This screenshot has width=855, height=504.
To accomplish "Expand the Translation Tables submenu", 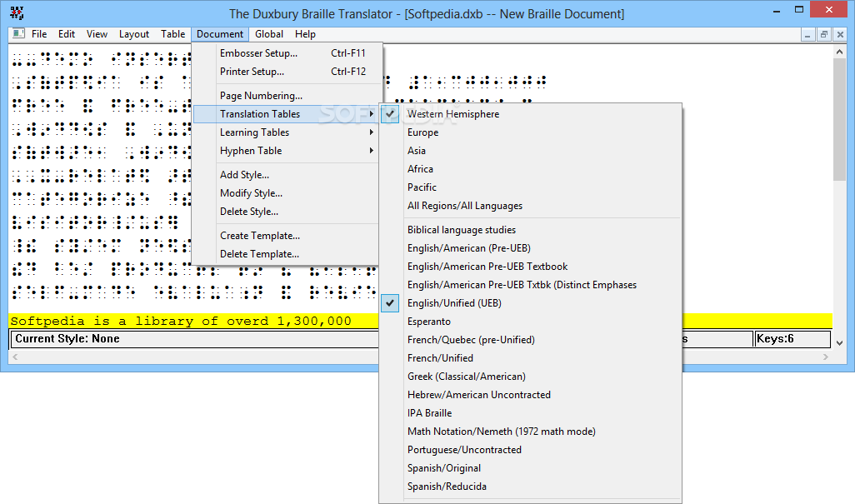I will click(287, 114).
